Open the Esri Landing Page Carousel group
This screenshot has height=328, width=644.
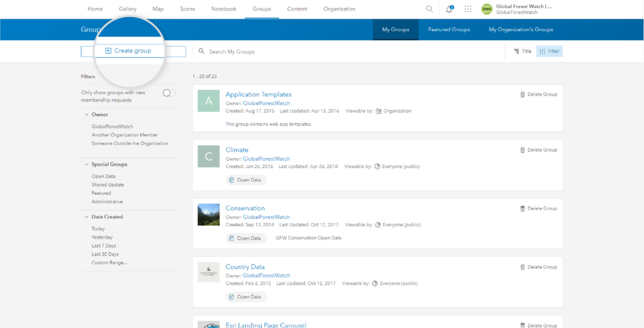266,325
